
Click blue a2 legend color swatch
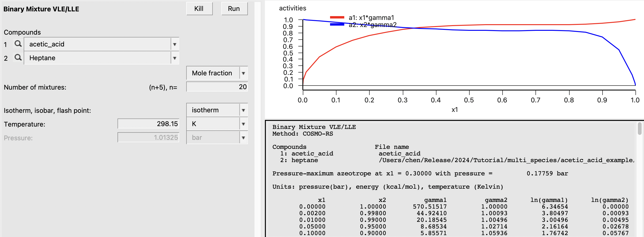pyautogui.click(x=337, y=24)
